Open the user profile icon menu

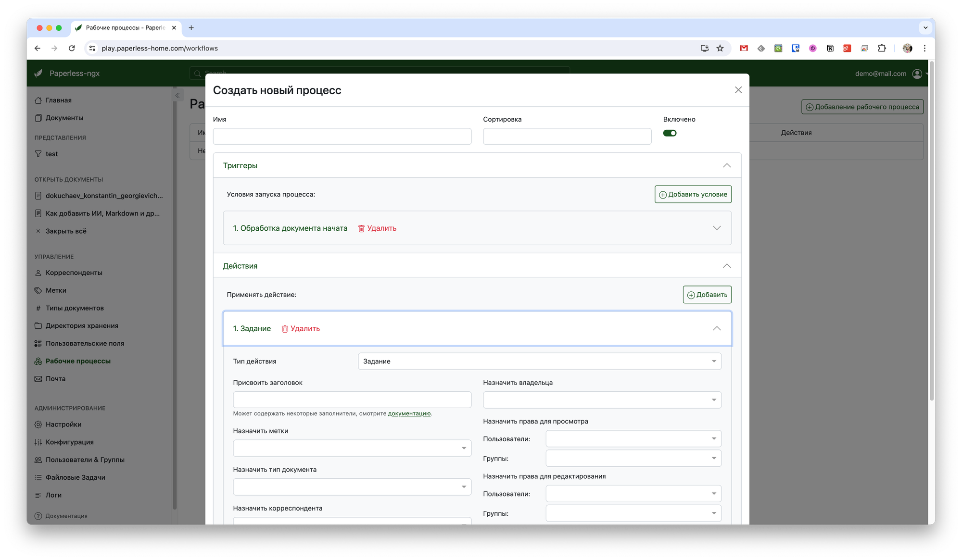click(917, 74)
